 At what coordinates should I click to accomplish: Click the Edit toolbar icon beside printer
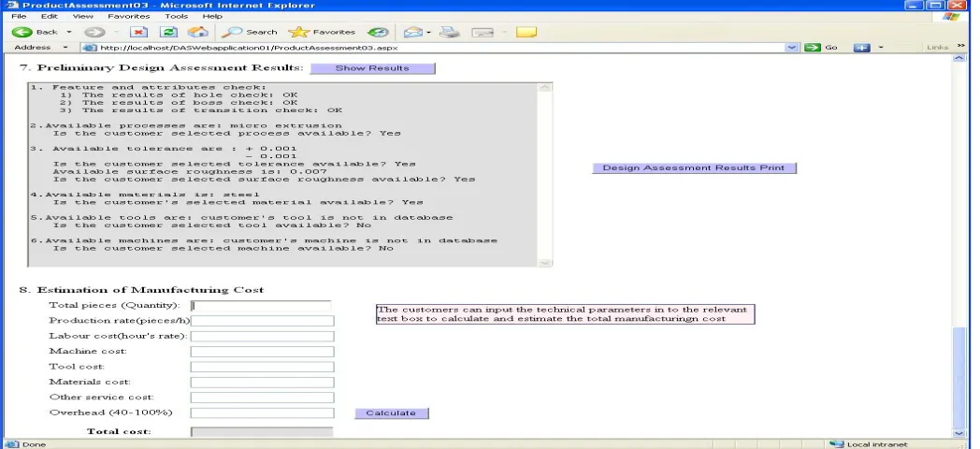[483, 32]
